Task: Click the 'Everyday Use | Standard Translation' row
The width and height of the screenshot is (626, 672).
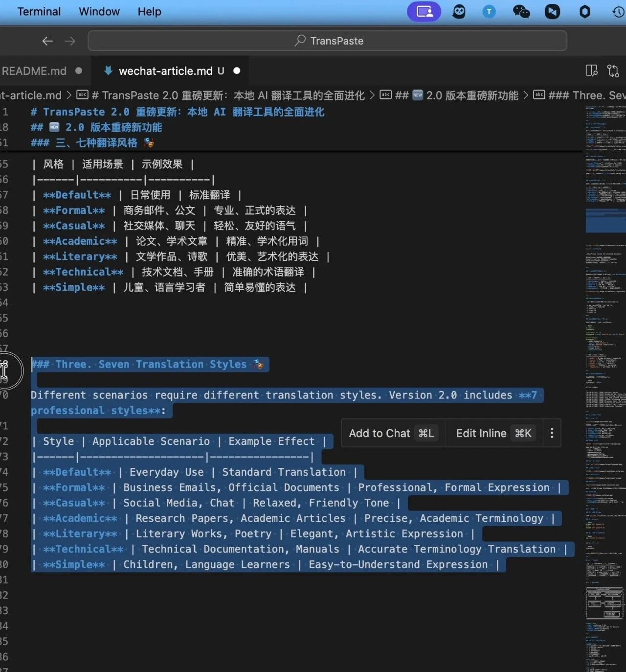Action: coord(195,472)
